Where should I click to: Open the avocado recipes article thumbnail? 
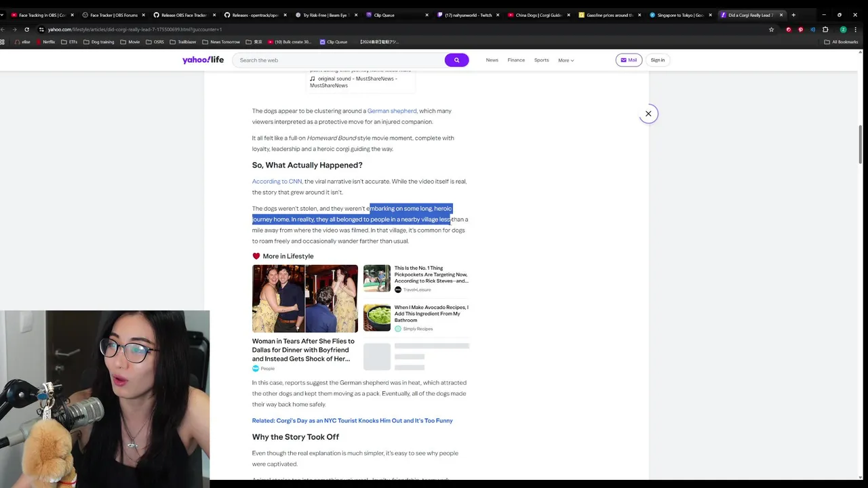(x=377, y=318)
